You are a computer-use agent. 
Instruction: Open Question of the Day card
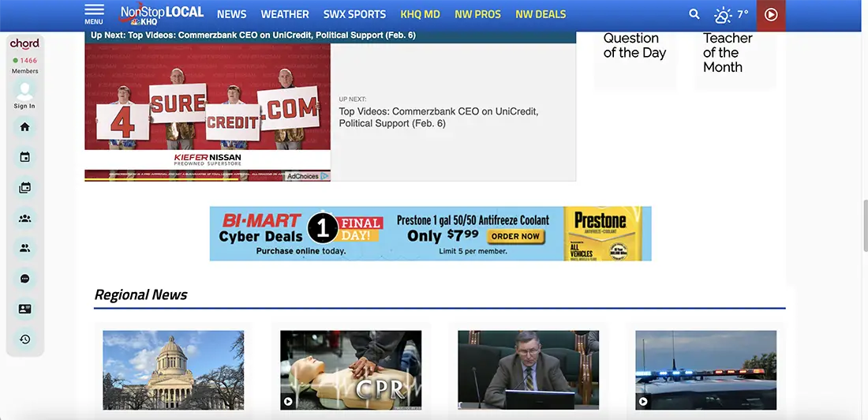[635, 59]
